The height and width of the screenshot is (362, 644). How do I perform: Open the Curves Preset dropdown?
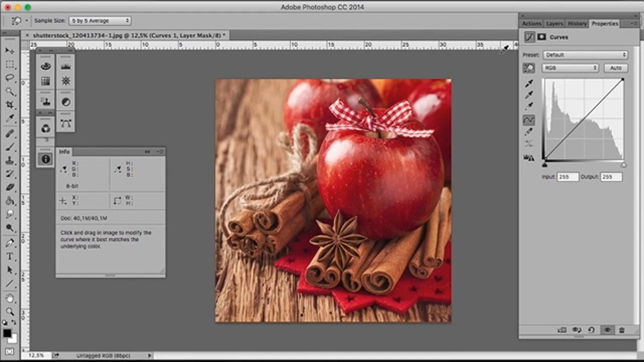coord(585,55)
